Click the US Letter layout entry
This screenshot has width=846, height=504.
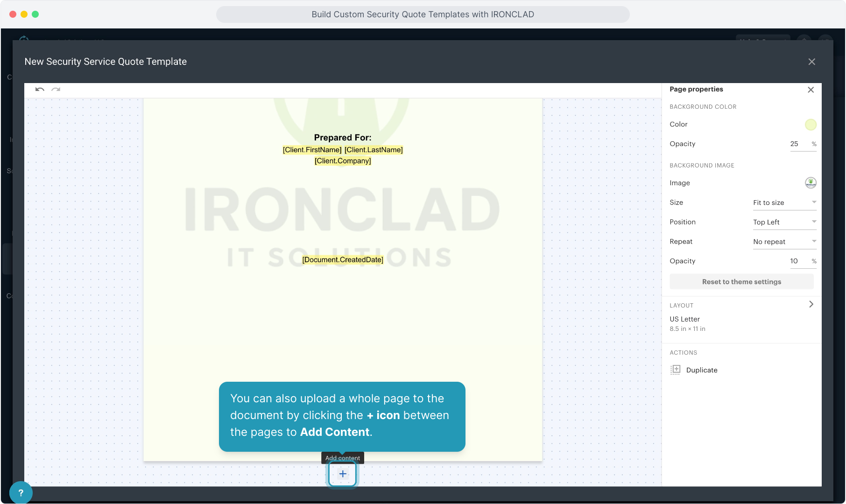pos(685,319)
